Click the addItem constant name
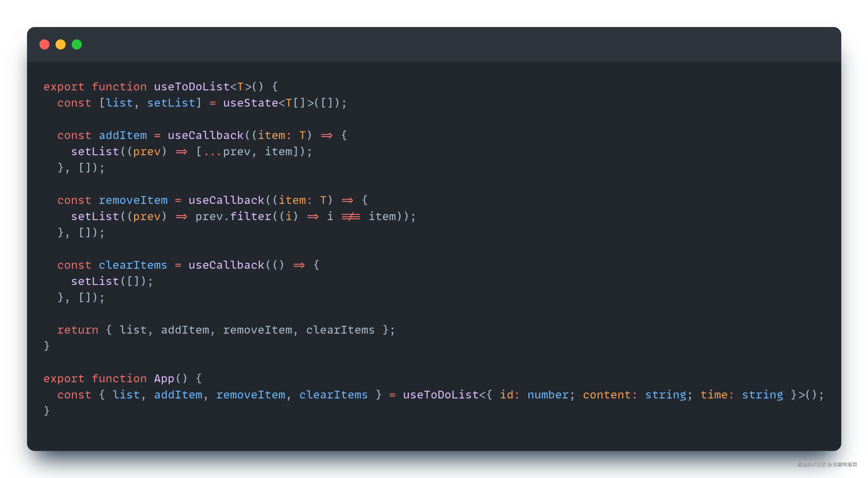Image resolution: width=868 pixels, height=478 pixels. click(123, 135)
